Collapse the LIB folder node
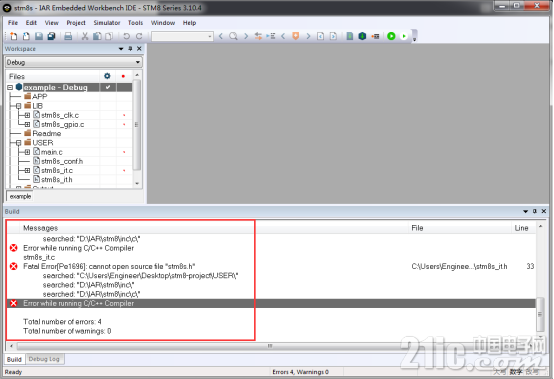The image size is (554, 379). pos(18,106)
